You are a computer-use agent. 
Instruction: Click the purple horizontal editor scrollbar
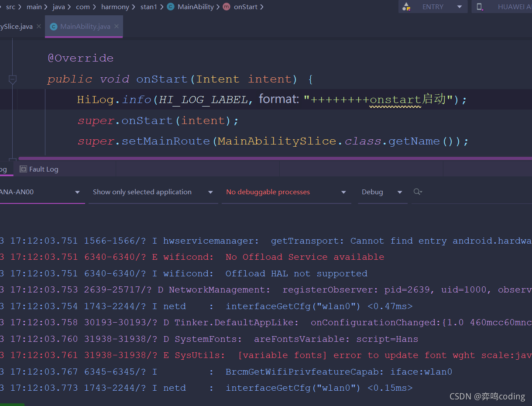click(x=275, y=158)
